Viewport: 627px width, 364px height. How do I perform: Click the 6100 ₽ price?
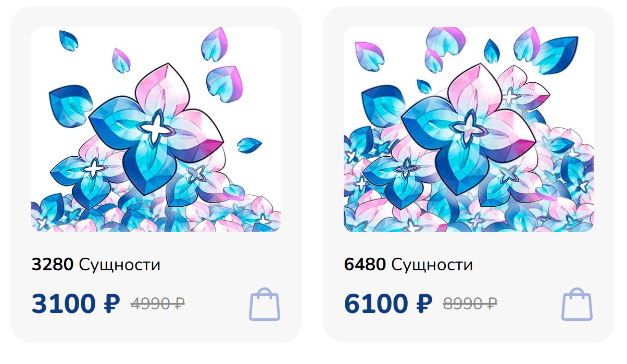coord(388,304)
